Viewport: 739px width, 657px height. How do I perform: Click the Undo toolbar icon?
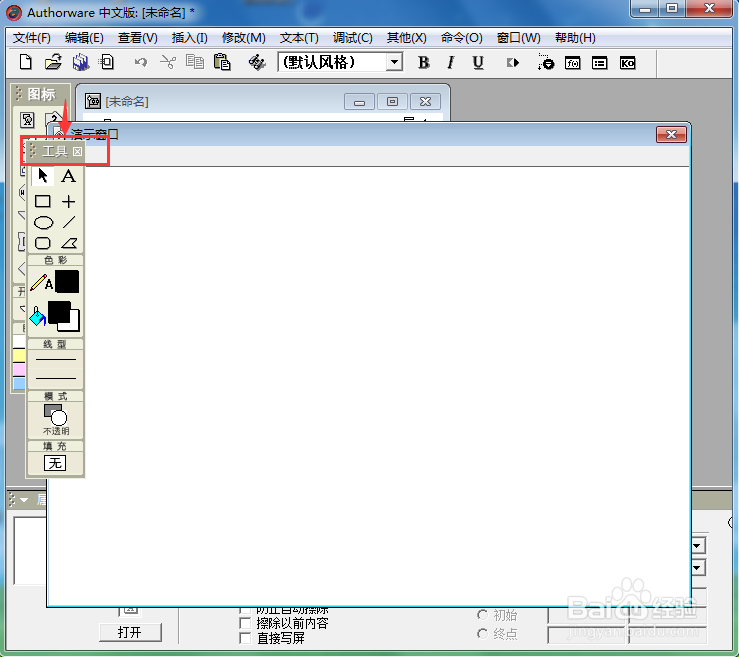tap(140, 62)
